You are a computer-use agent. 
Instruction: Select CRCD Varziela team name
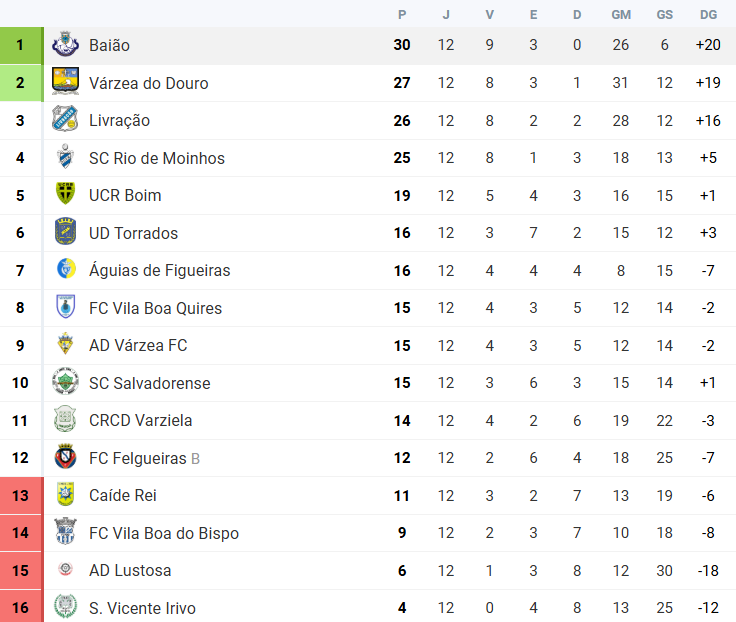tap(140, 421)
